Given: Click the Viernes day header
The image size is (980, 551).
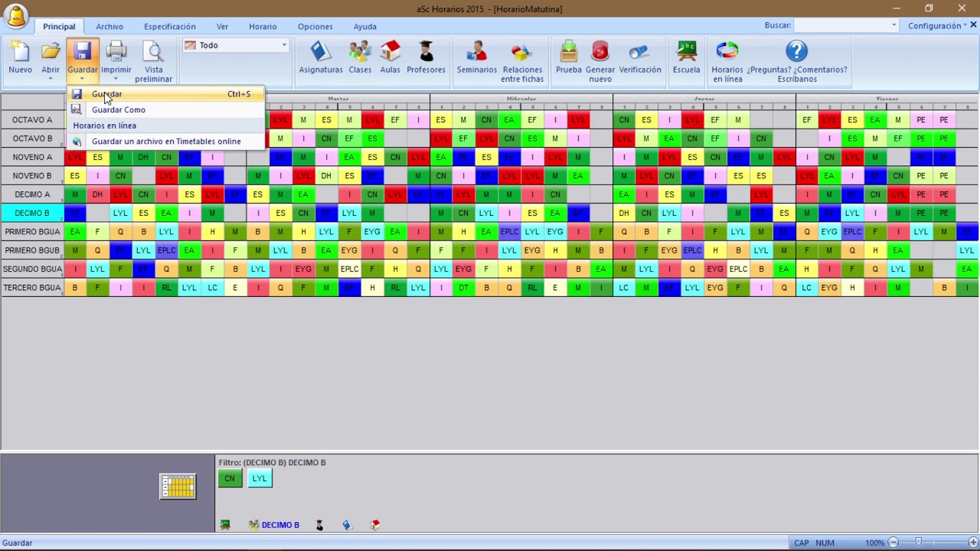Looking at the screenshot, I should point(887,99).
